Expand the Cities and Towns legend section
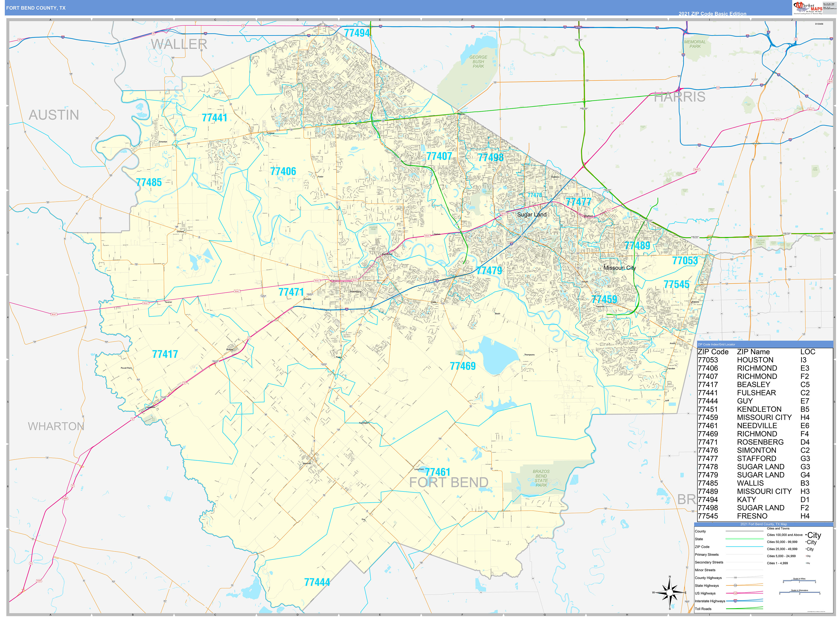Image resolution: width=840 pixels, height=617 pixels. [x=778, y=528]
